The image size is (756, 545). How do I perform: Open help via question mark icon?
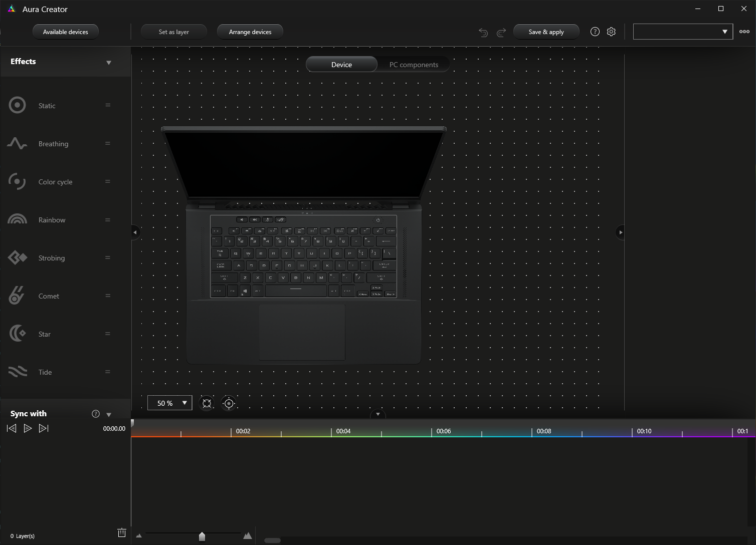(x=595, y=32)
